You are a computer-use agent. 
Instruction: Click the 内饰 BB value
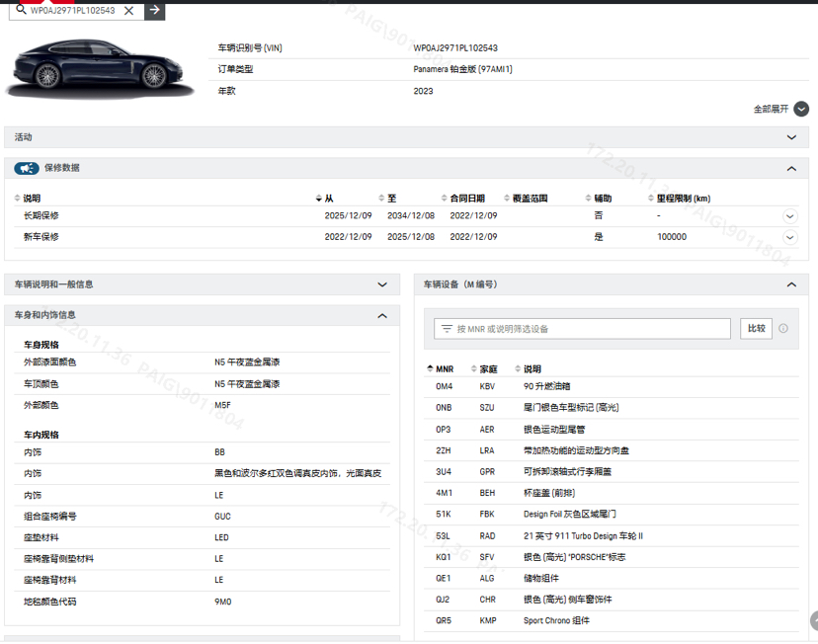click(219, 452)
